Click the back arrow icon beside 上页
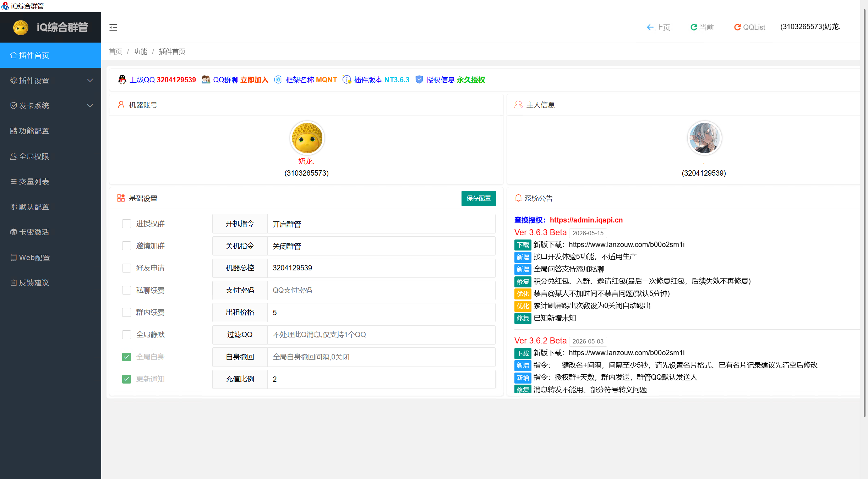 pyautogui.click(x=650, y=27)
